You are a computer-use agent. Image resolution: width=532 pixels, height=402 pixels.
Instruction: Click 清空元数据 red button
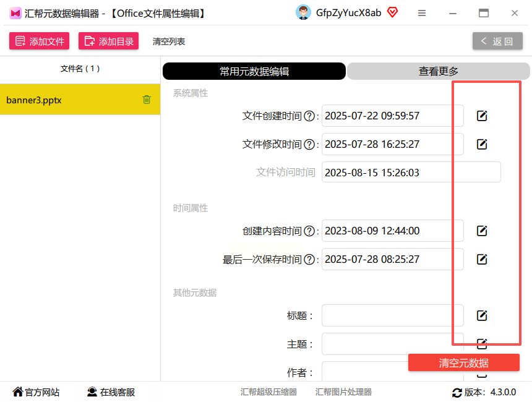(x=464, y=362)
